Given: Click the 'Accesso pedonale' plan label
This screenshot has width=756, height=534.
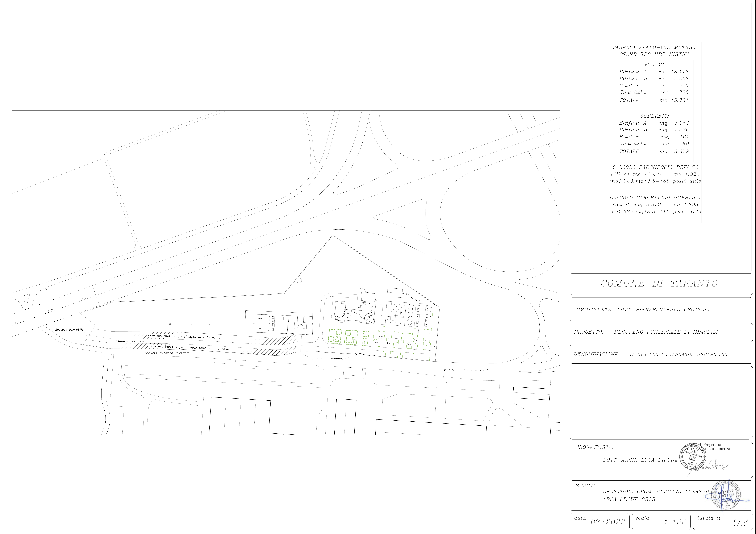Looking at the screenshot, I should pyautogui.click(x=328, y=359).
